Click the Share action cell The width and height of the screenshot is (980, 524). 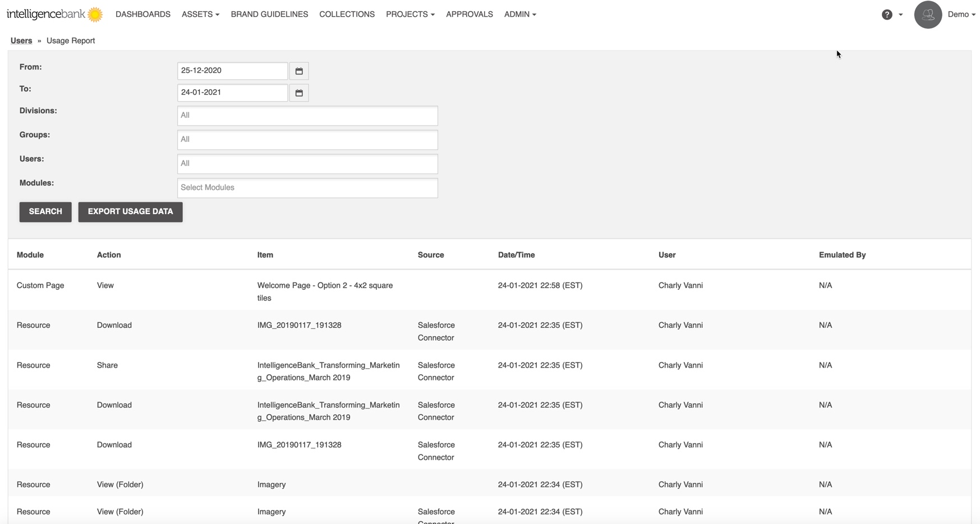(107, 365)
